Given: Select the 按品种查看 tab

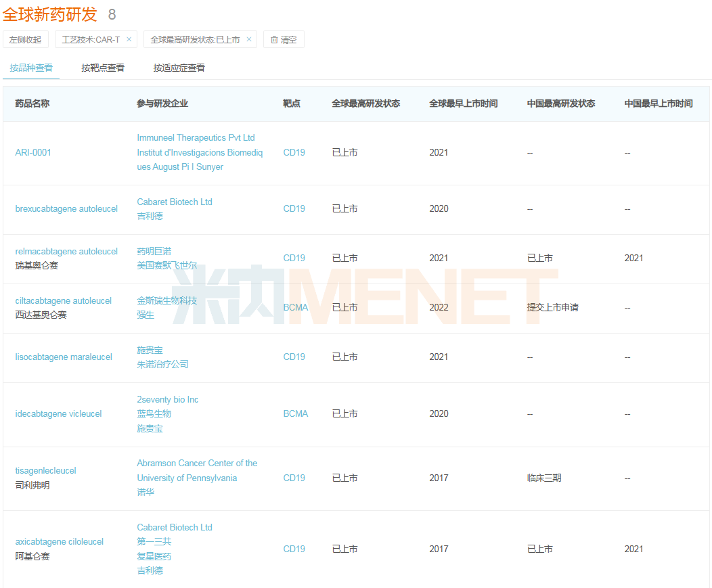Looking at the screenshot, I should [31, 68].
